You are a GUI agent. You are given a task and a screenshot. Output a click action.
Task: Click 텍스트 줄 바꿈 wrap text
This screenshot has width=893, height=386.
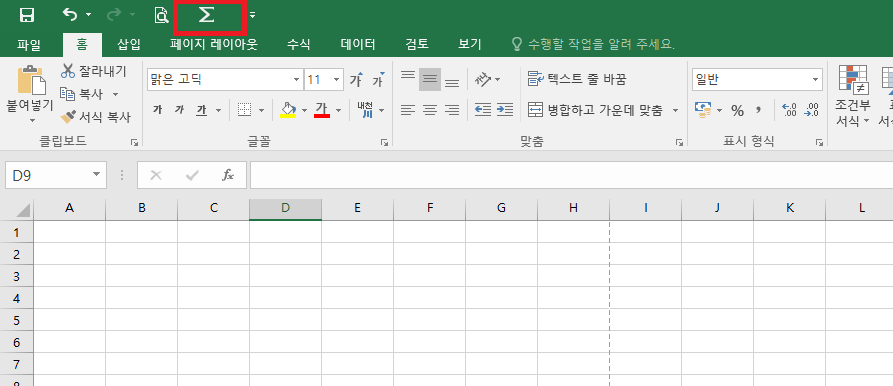(x=577, y=80)
